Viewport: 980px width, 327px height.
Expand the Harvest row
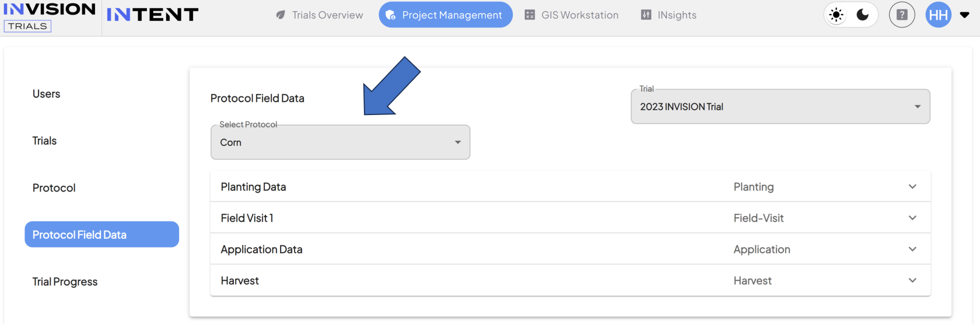coord(912,281)
